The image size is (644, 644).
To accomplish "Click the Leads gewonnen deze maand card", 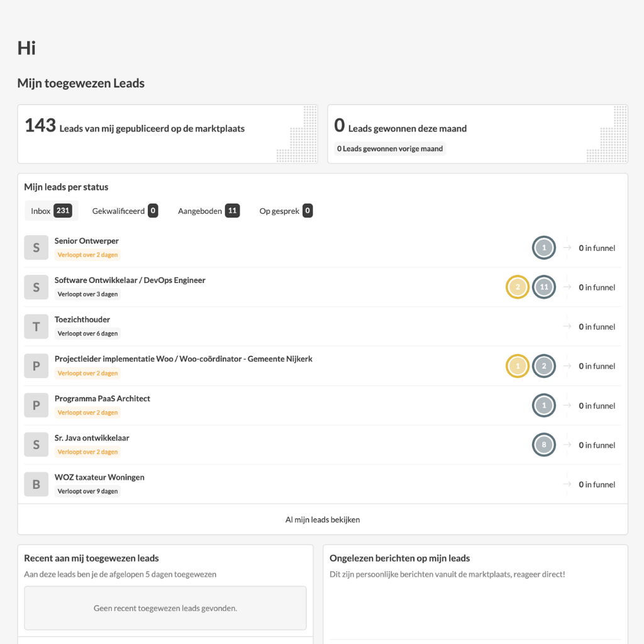I will (477, 134).
